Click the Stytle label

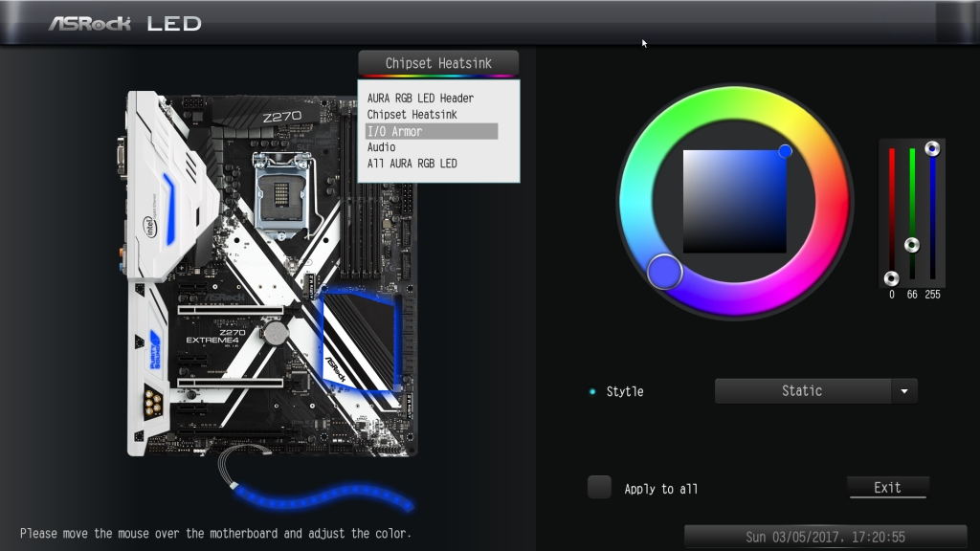(x=625, y=391)
